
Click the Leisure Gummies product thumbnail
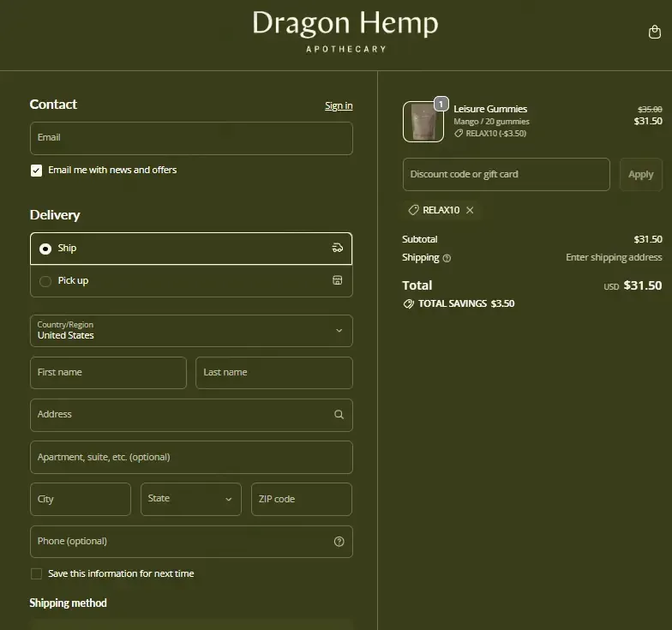click(423, 122)
